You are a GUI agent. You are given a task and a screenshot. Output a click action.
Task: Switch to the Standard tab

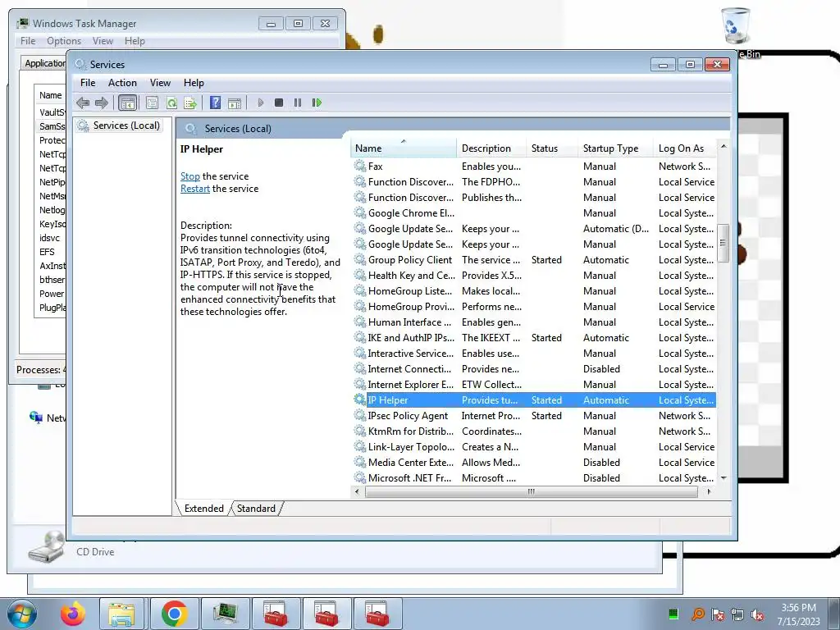(256, 509)
